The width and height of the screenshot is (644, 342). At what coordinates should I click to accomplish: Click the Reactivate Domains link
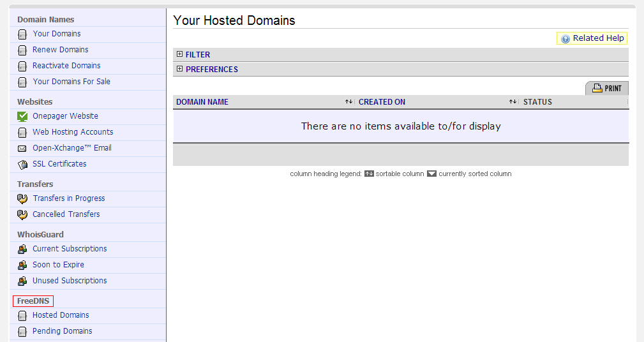click(66, 66)
